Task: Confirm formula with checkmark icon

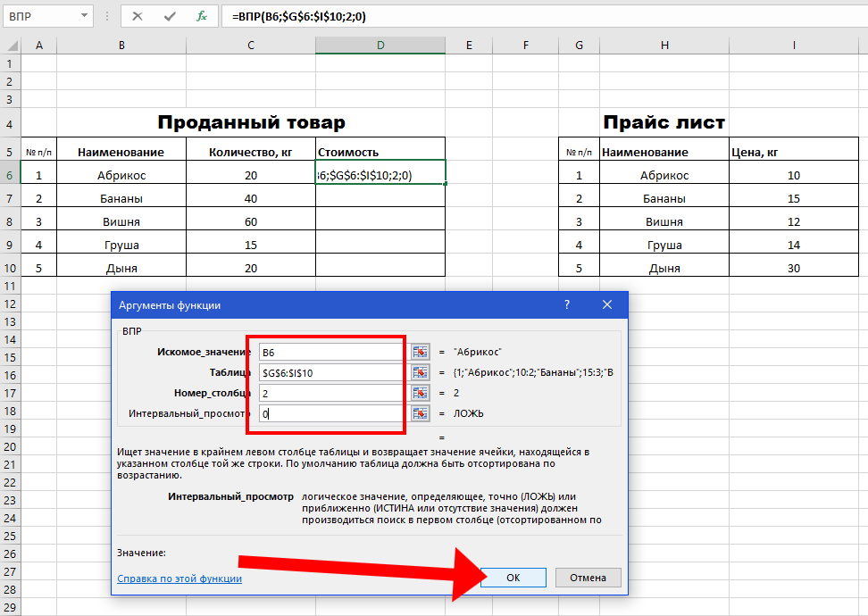Action: click(x=169, y=16)
